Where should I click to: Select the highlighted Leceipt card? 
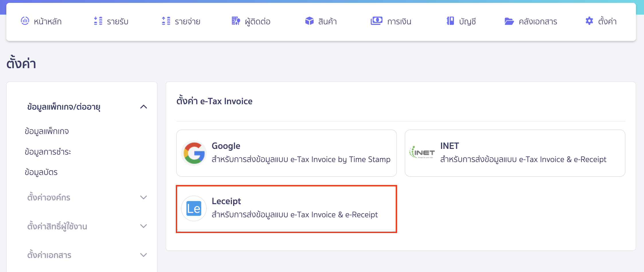[286, 208]
